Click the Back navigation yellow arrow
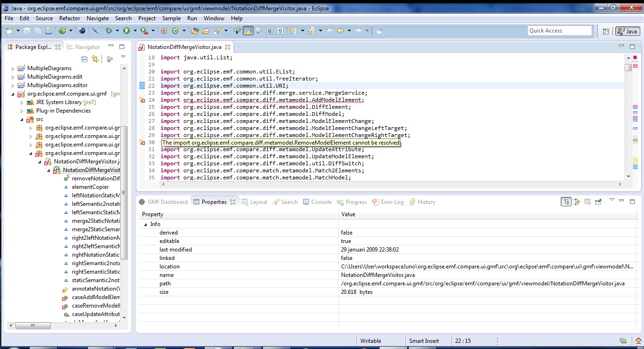 (340, 31)
